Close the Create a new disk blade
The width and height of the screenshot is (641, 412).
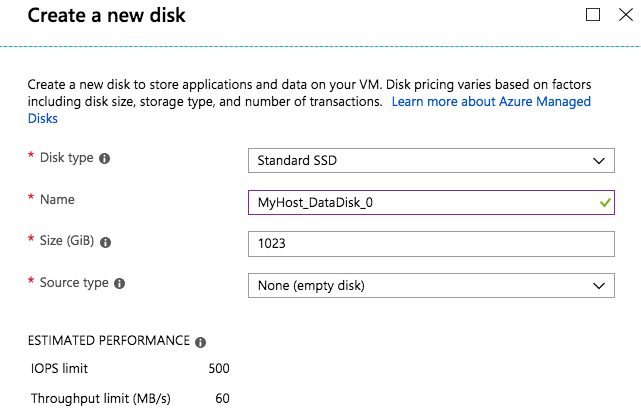626,15
